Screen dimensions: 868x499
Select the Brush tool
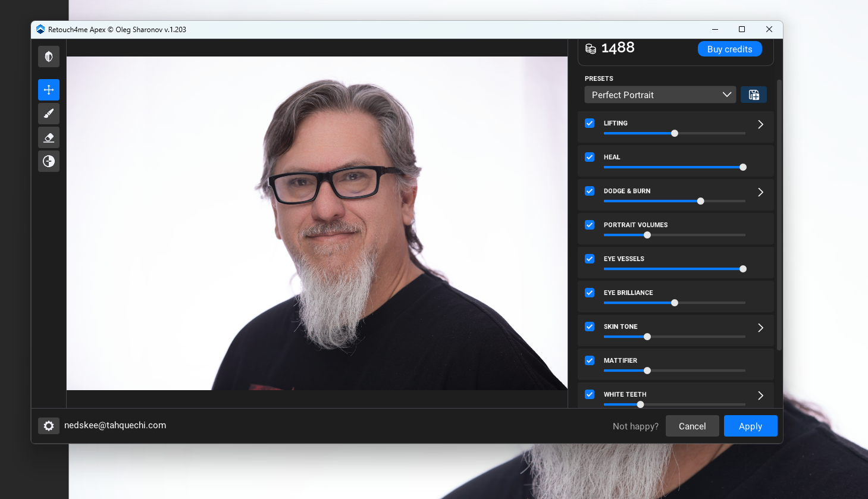pyautogui.click(x=49, y=114)
